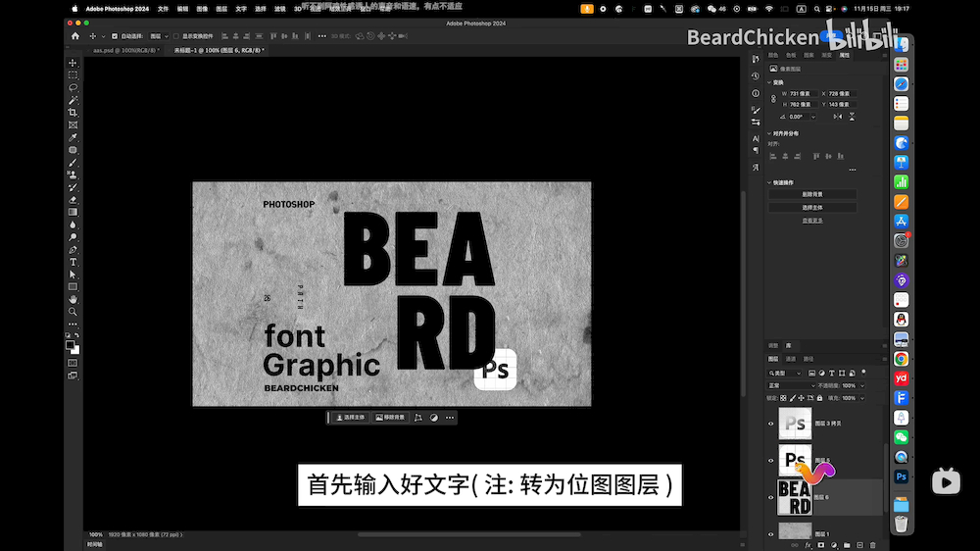
Task: Open the layer fx styles icon
Action: tap(808, 545)
